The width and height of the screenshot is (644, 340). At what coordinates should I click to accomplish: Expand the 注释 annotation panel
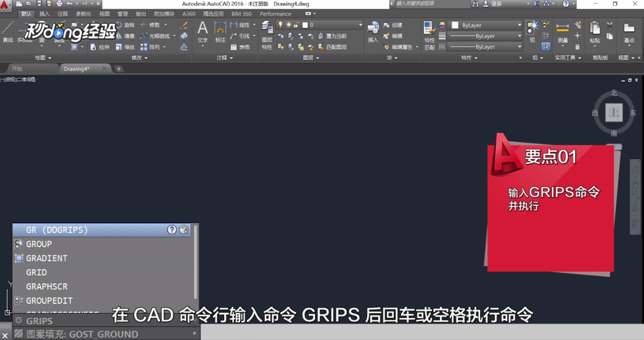click(225, 58)
